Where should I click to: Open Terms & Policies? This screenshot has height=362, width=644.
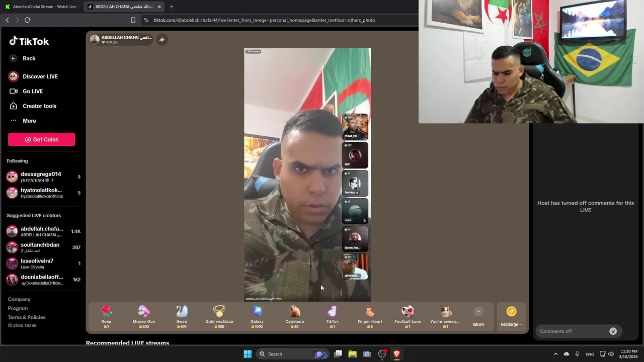[27, 317]
